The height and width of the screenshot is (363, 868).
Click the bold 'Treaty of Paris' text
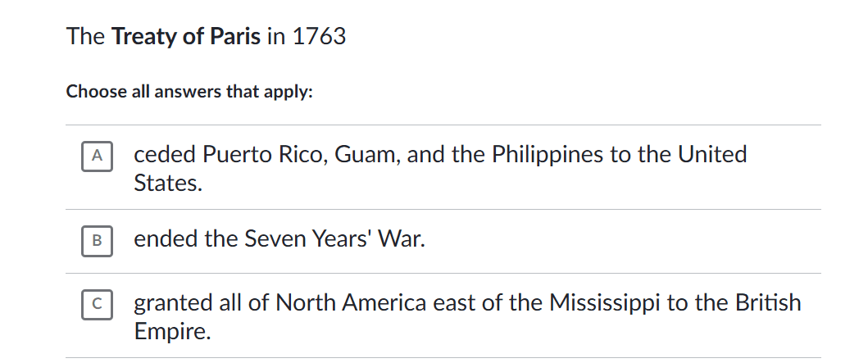coord(186,37)
